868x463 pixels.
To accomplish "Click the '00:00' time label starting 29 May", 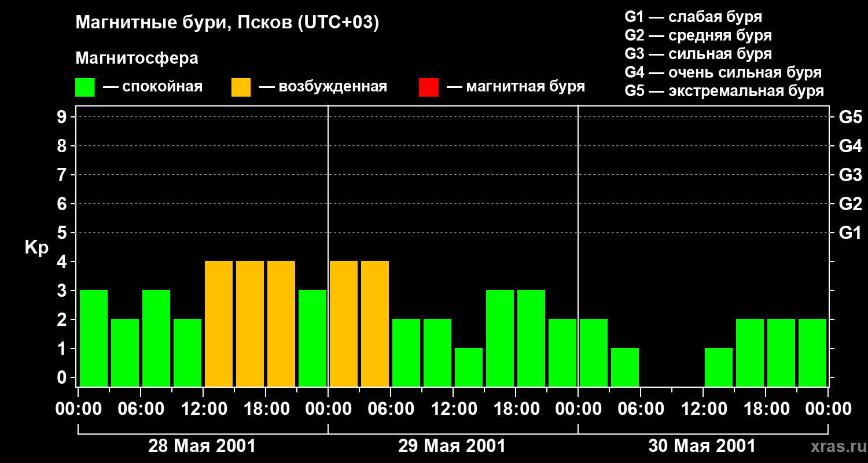I will click(x=329, y=409).
